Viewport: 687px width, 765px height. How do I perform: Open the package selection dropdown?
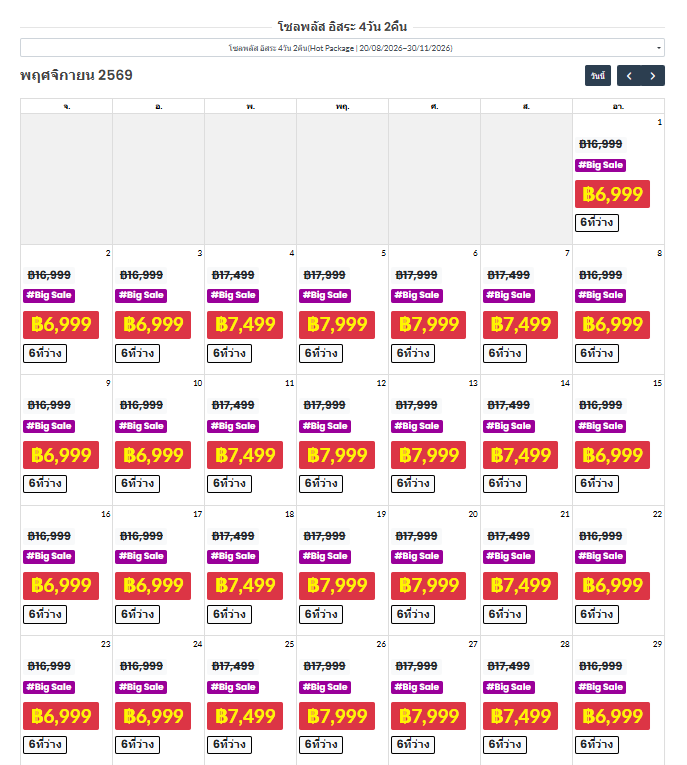tap(342, 48)
